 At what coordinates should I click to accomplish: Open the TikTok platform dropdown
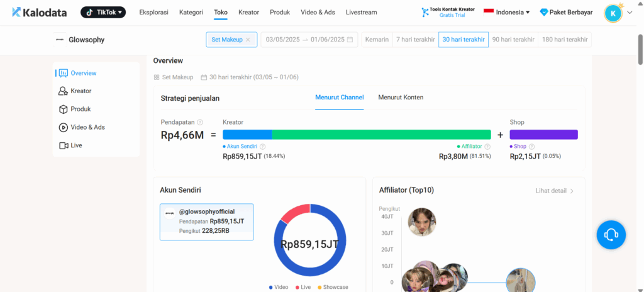point(103,13)
